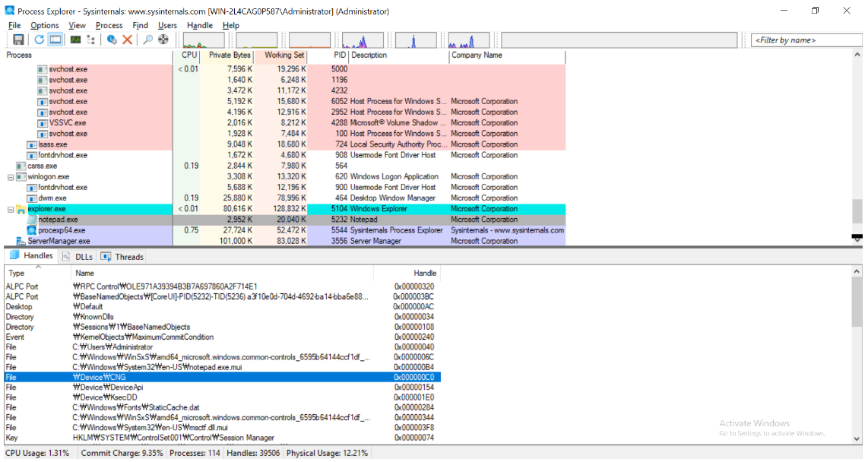Sort by the Company Name column header
The width and height of the screenshot is (868, 462).
(507, 55)
